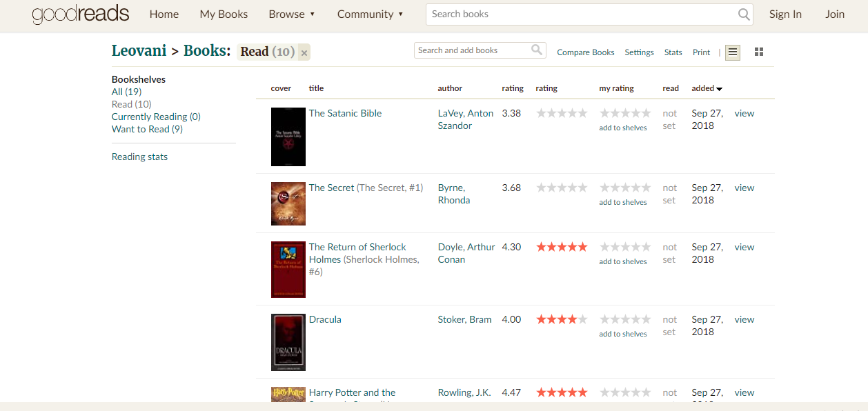Image resolution: width=868 pixels, height=411 pixels.
Task: Select the Currently Reading (0) shelf
Action: pos(156,117)
